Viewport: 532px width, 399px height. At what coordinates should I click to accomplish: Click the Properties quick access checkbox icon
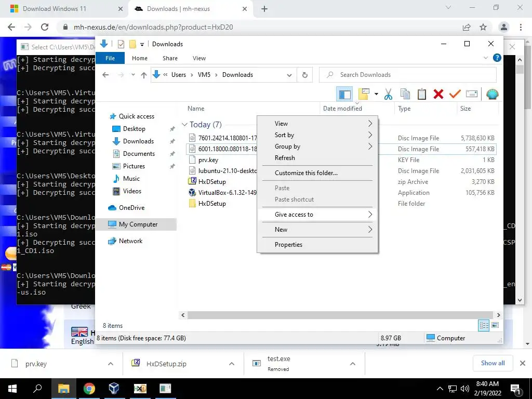point(121,44)
